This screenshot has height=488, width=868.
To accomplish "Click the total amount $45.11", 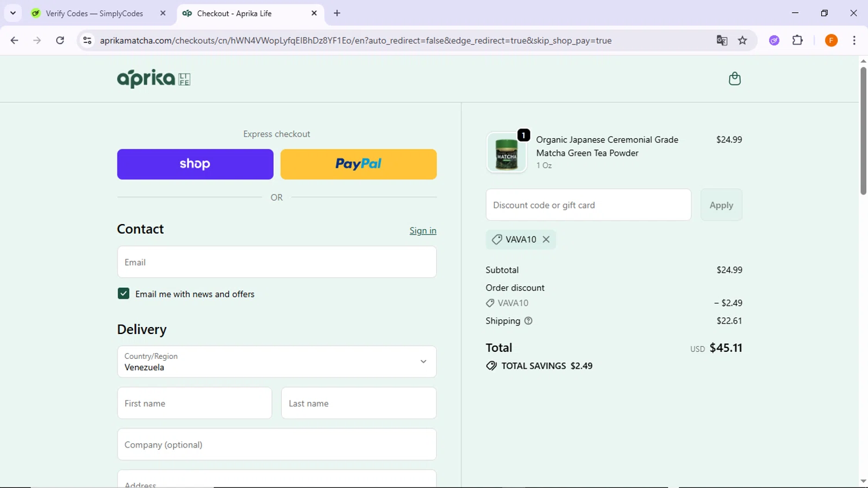I will [726, 348].
